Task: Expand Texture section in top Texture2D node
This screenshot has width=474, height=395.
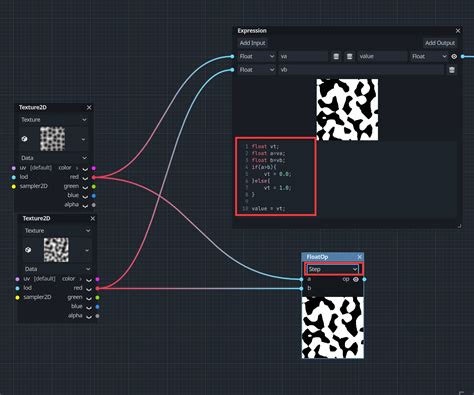Action: [53, 120]
